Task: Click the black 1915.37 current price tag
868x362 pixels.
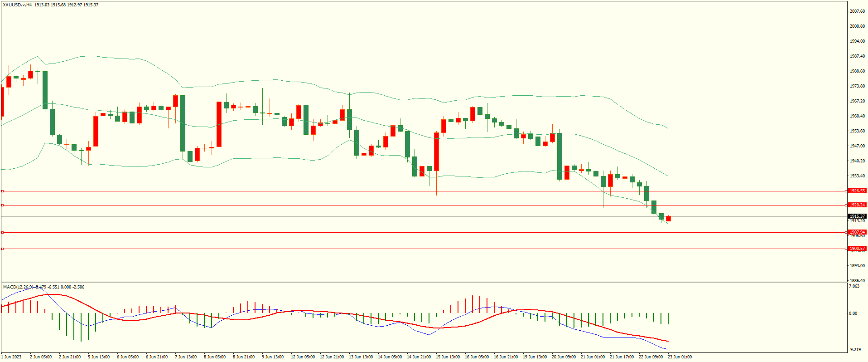Action: pyautogui.click(x=857, y=216)
